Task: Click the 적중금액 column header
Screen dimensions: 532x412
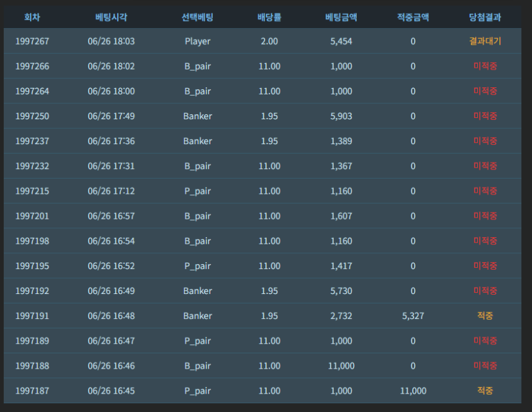Action: [x=413, y=17]
